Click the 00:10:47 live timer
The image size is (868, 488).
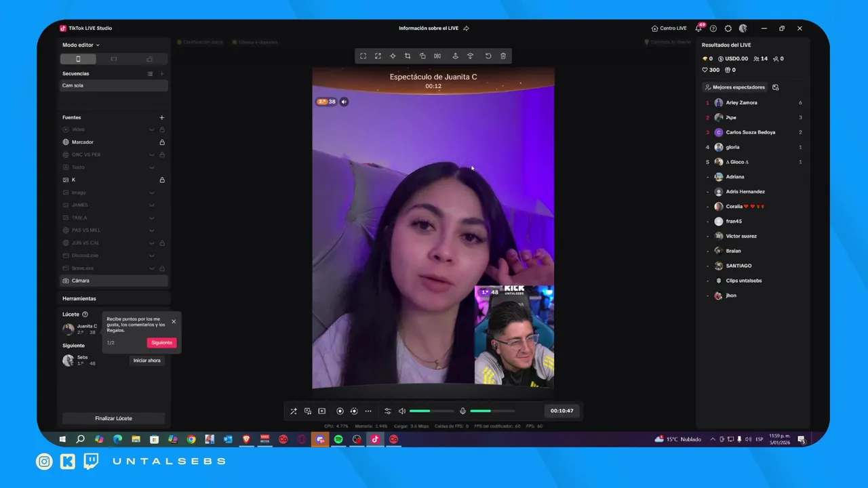pos(561,411)
